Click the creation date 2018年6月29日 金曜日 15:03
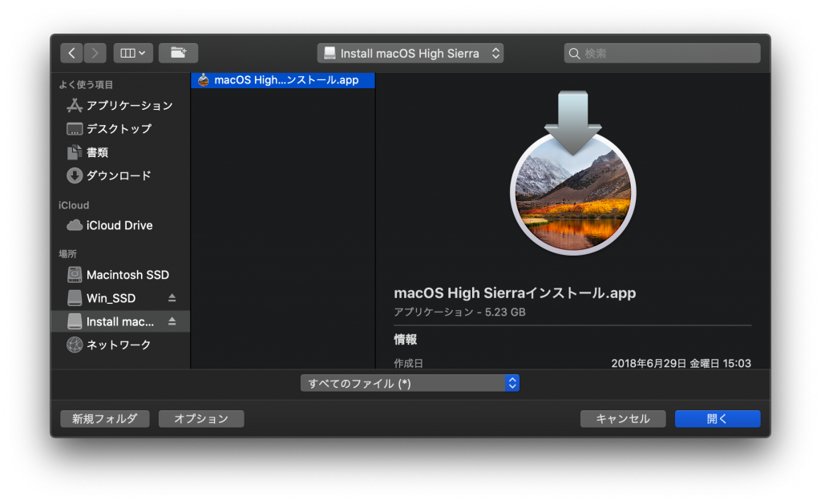Image resolution: width=821 pixels, height=504 pixels. (681, 363)
